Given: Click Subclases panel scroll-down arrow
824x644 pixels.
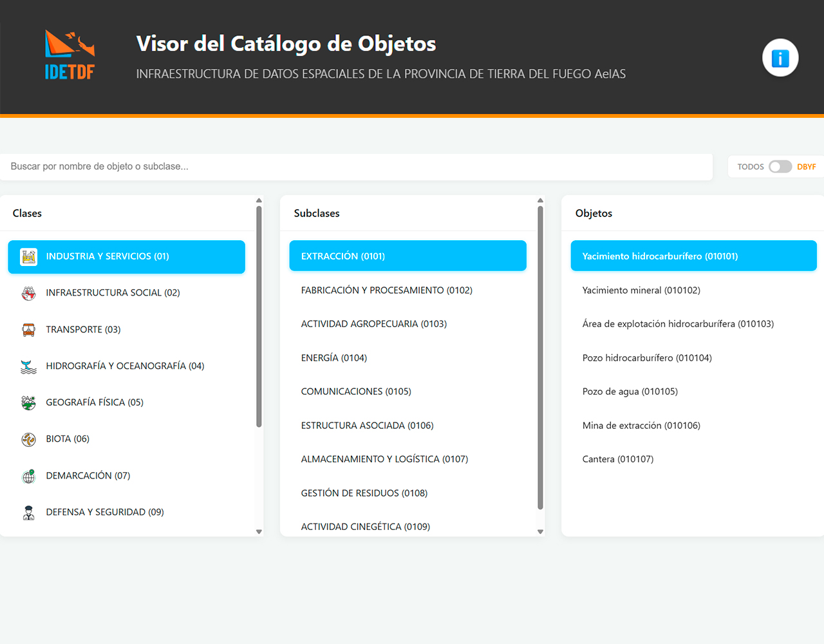Looking at the screenshot, I should point(540,532).
